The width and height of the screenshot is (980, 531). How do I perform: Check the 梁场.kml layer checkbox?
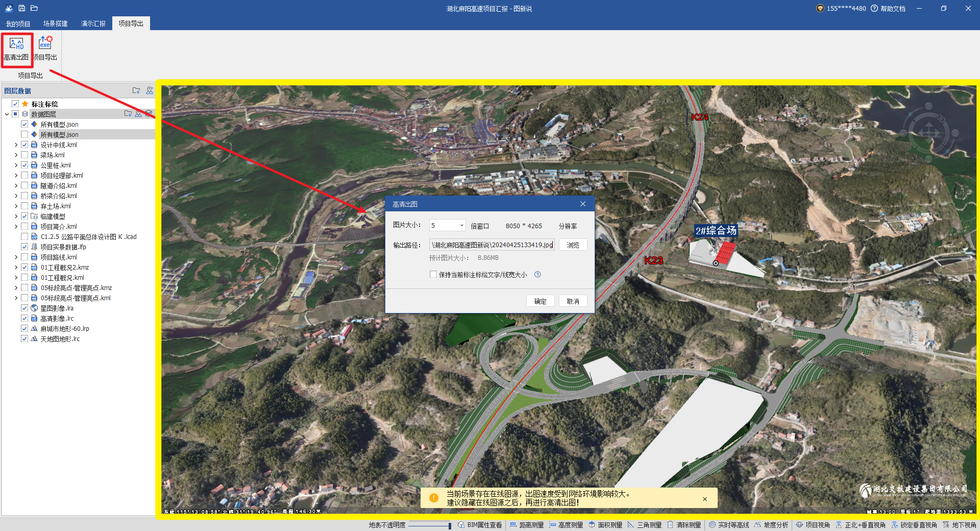(x=24, y=155)
